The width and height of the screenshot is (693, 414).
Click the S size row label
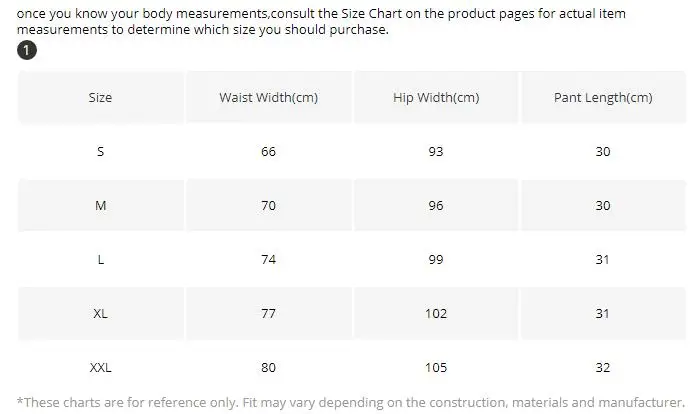(x=101, y=152)
